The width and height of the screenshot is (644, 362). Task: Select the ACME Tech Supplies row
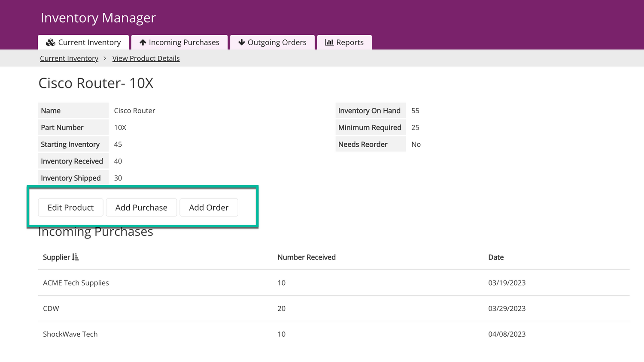click(x=76, y=283)
